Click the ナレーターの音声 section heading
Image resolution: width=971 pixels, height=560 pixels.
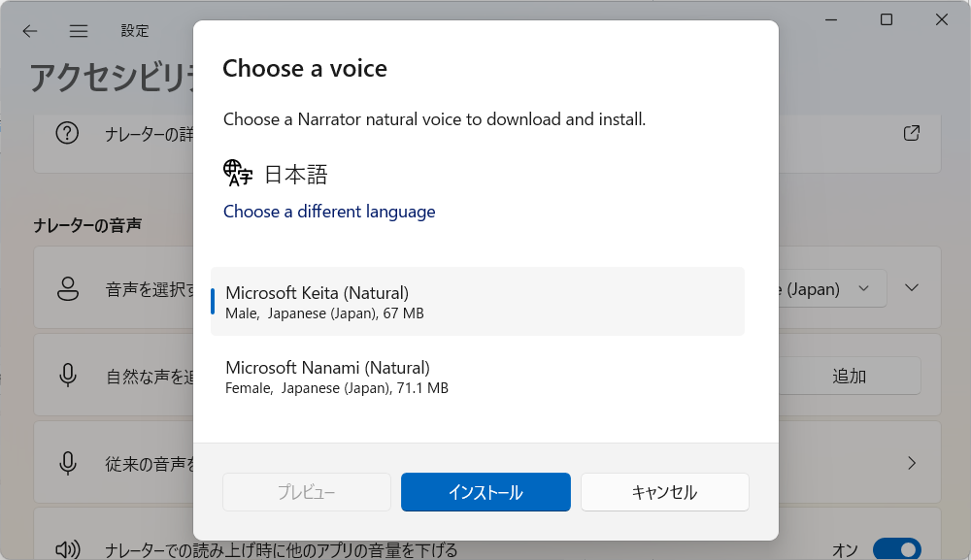(87, 225)
